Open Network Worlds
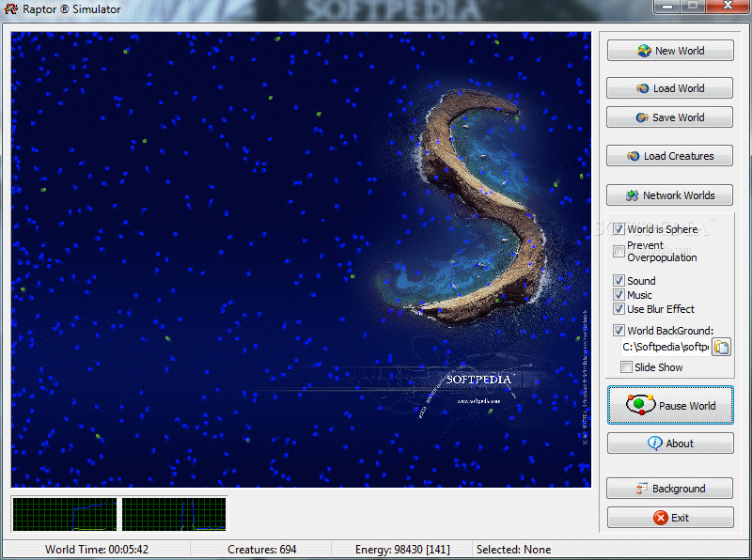 (669, 195)
